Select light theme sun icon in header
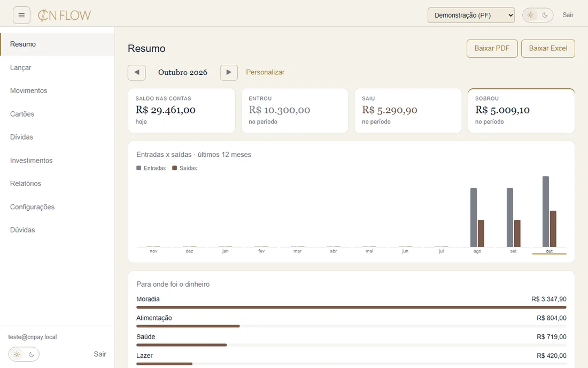 click(x=530, y=15)
